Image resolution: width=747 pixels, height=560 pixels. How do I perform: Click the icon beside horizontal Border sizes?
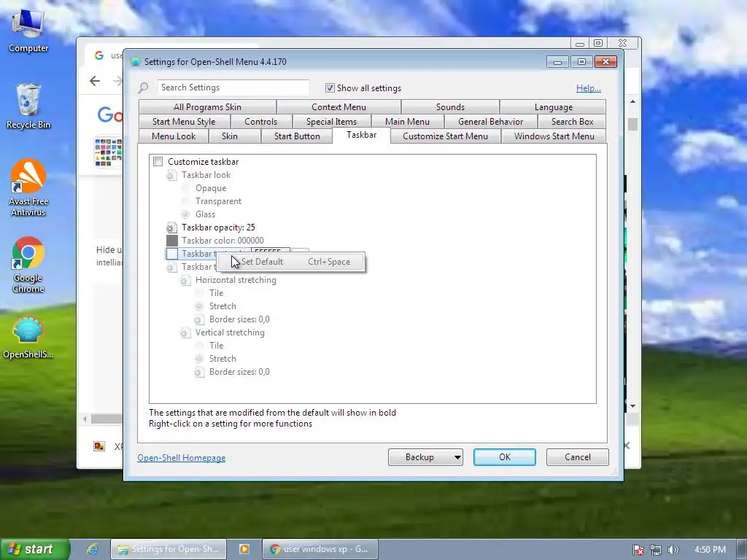pyautogui.click(x=199, y=319)
